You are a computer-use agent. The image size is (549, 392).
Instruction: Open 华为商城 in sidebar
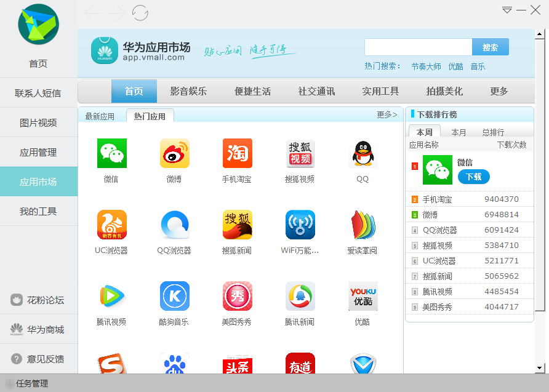click(39, 329)
